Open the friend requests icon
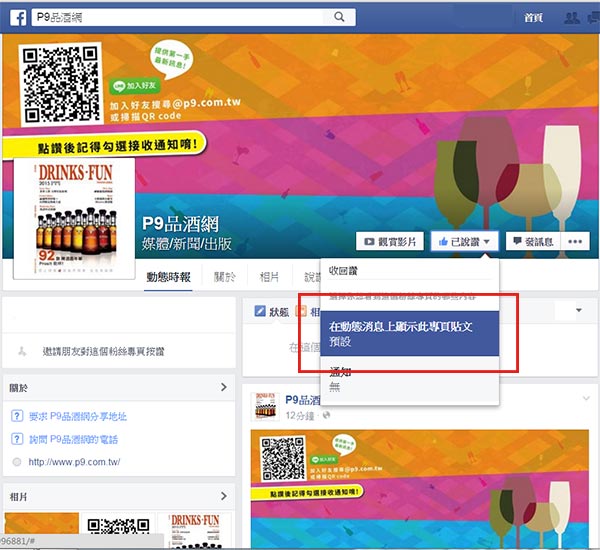The width and height of the screenshot is (600, 550). click(572, 18)
